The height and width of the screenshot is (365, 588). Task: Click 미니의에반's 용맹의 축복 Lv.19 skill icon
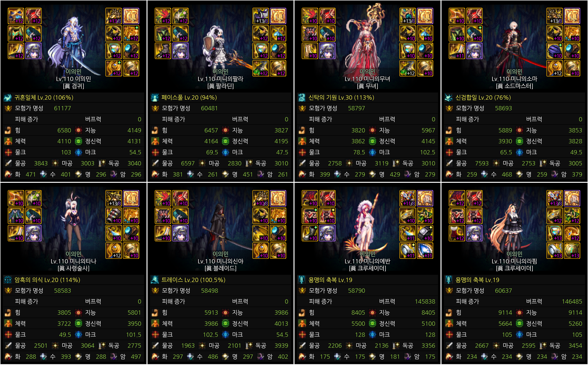[x=302, y=280]
